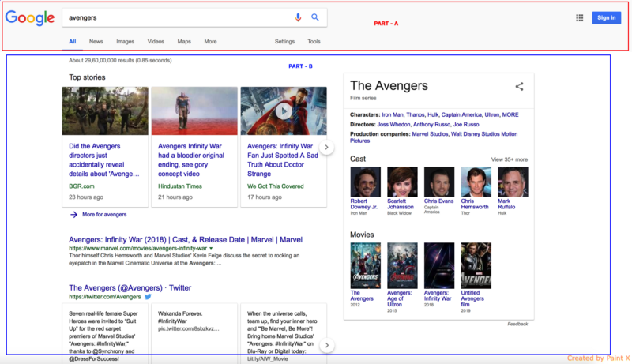Screen dimensions: 632x364
Task: Play the Doctor Strange story video
Action: [x=284, y=111]
